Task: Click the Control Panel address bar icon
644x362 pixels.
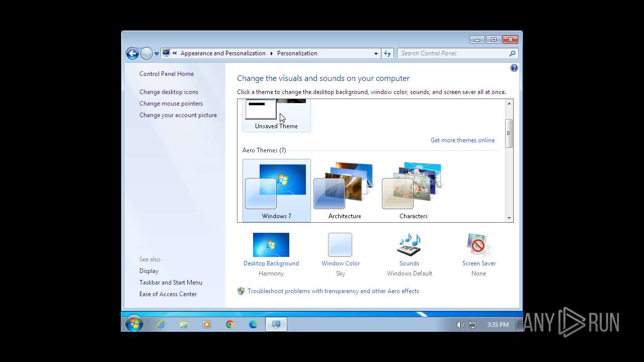Action: (166, 53)
